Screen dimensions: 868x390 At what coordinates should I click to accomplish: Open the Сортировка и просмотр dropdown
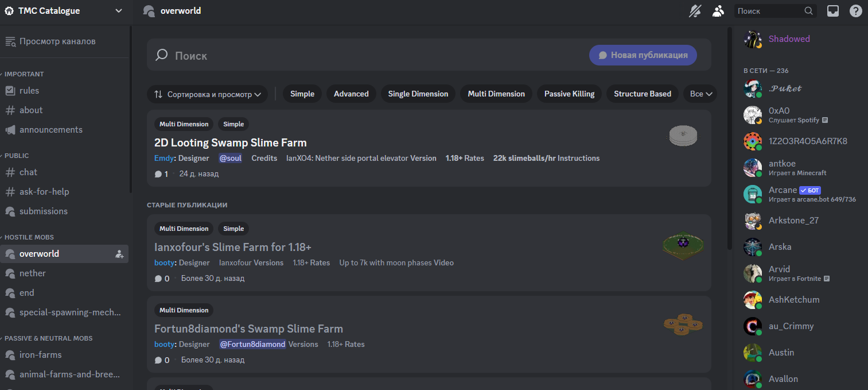click(x=208, y=94)
